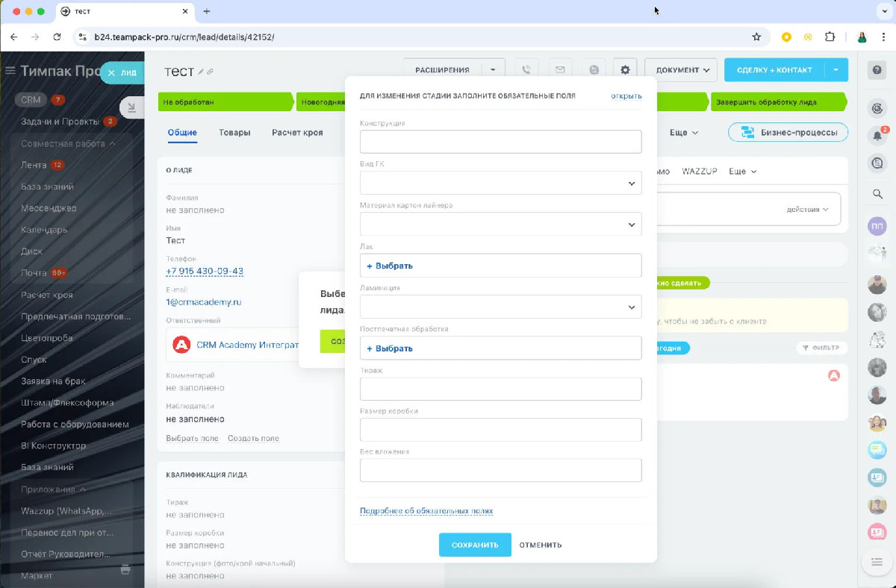
Task: Toggle the hamburger menu to collapse sidebar
Action: coord(10,71)
